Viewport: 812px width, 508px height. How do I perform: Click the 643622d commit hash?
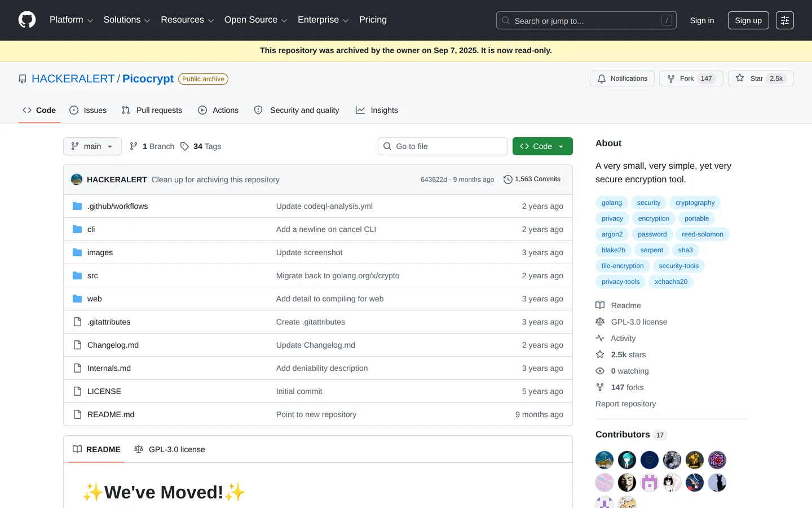point(434,179)
